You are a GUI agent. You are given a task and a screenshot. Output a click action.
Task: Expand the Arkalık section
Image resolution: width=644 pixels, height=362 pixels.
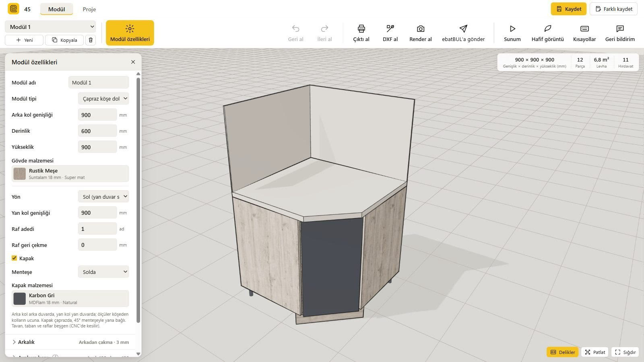tap(70, 342)
